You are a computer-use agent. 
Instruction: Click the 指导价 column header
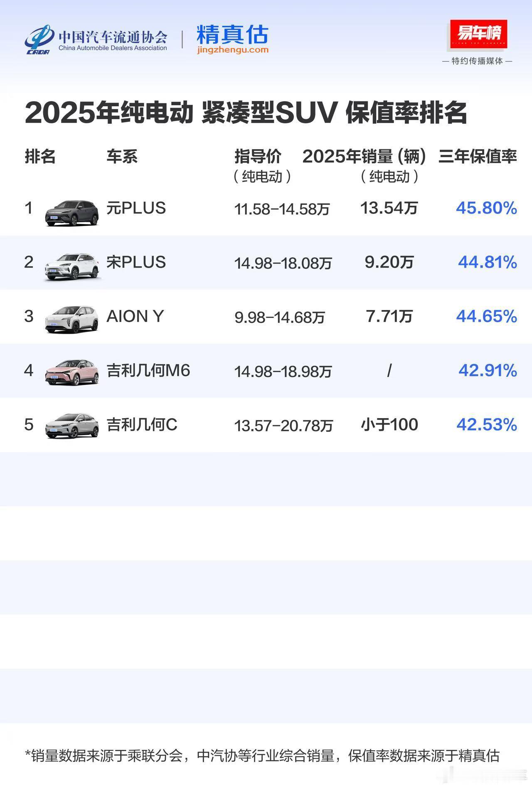pyautogui.click(x=258, y=157)
